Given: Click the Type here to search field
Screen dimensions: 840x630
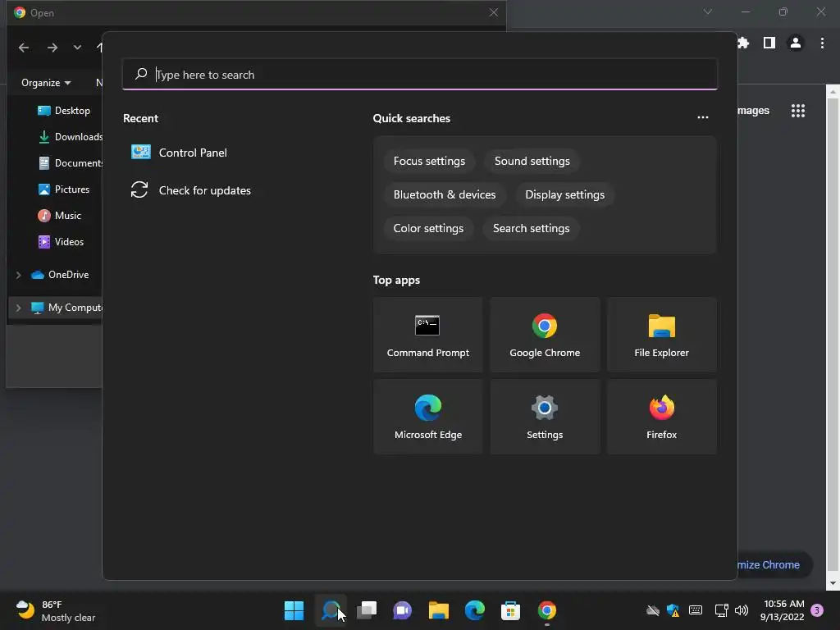Looking at the screenshot, I should pyautogui.click(x=420, y=75).
